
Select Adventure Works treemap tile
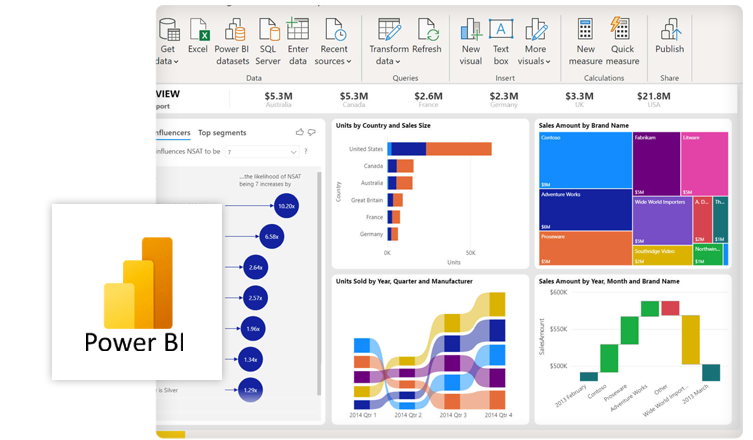585,209
